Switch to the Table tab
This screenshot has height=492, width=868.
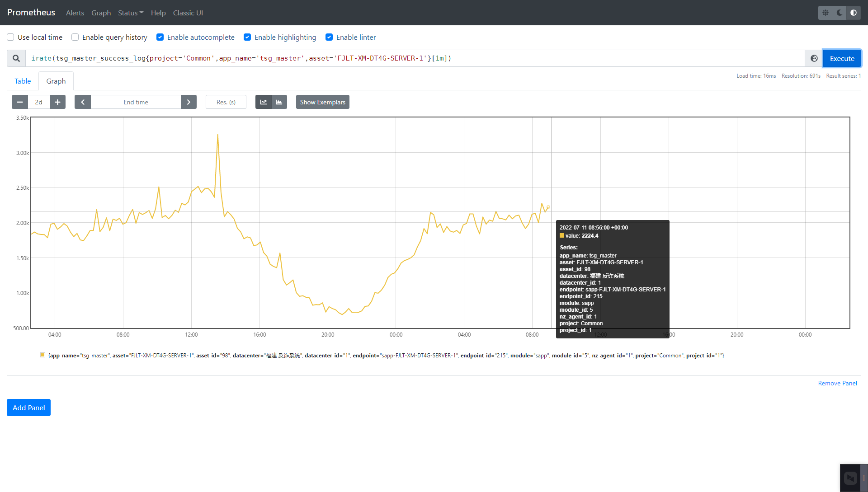tap(23, 81)
